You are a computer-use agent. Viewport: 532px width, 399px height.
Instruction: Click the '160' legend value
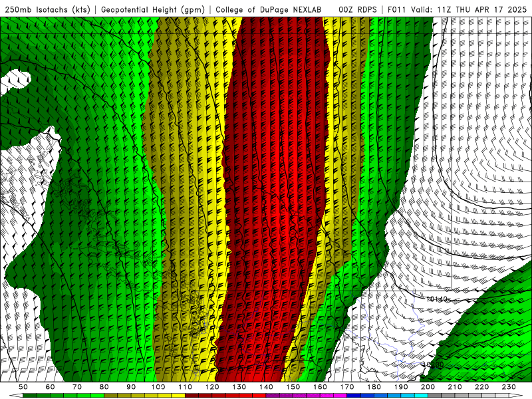pos(321,387)
